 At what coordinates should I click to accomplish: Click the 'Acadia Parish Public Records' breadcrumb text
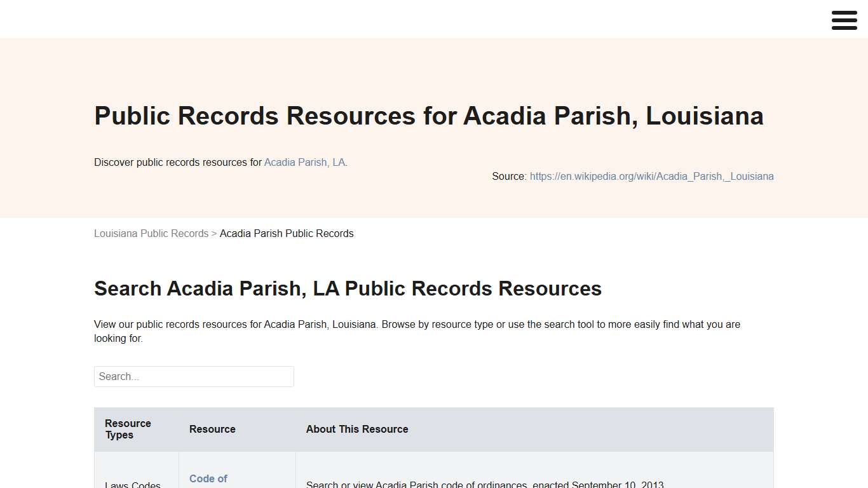click(287, 233)
